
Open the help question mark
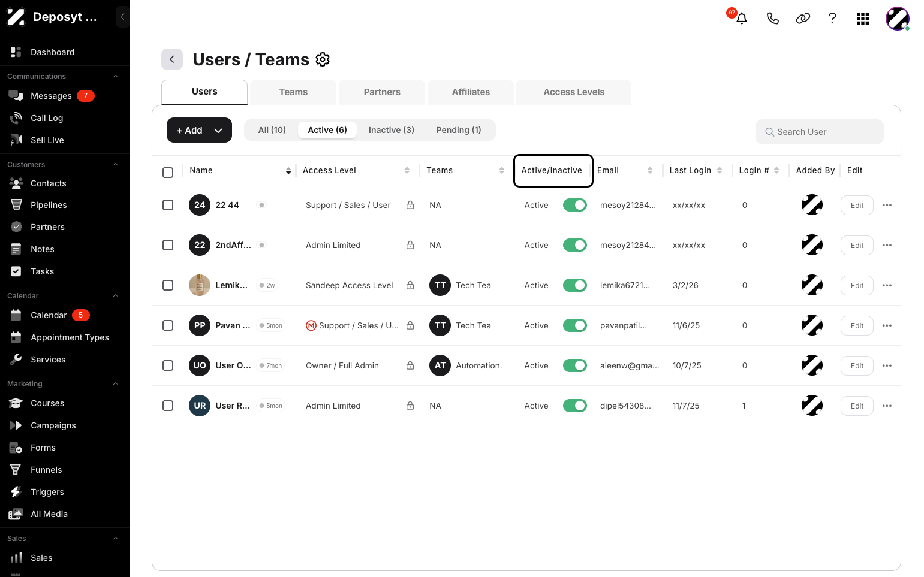click(x=832, y=19)
